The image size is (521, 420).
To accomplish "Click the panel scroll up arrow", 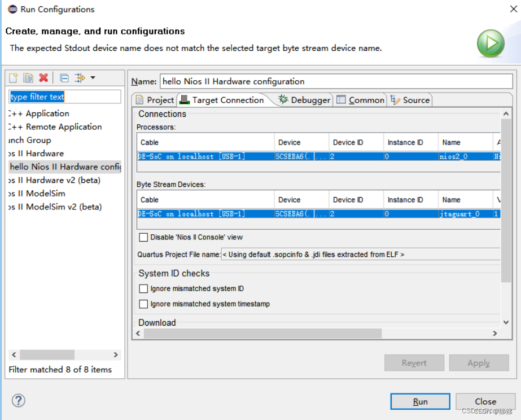I will [x=506, y=113].
